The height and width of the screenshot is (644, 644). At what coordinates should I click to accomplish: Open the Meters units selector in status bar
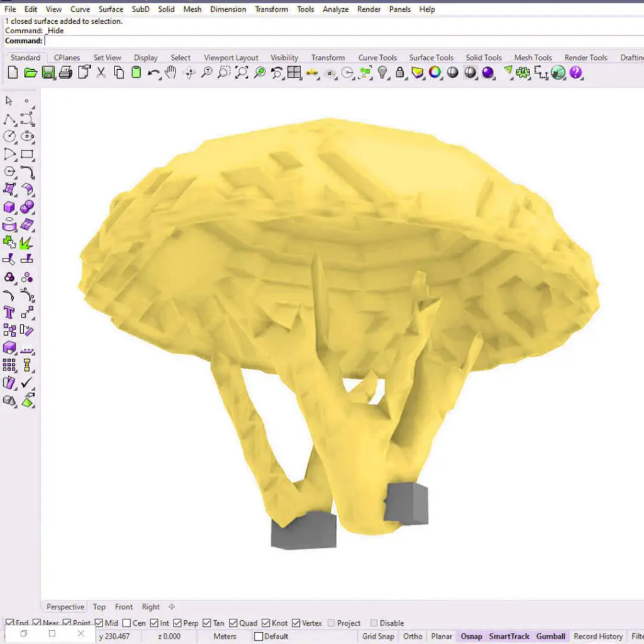pos(225,636)
